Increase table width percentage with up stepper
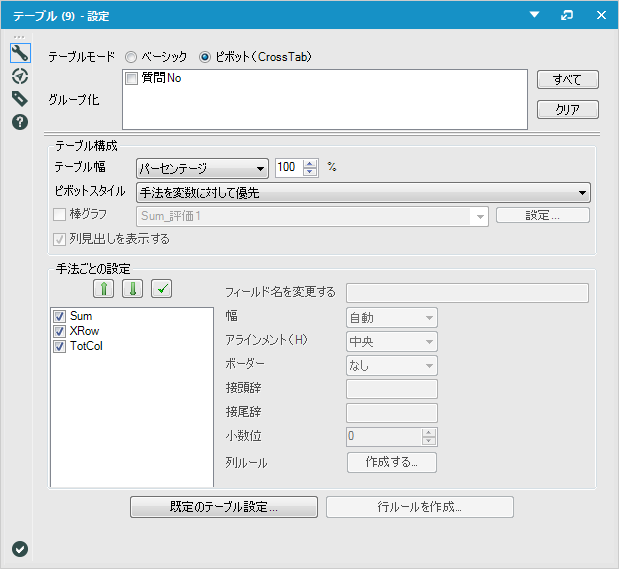Image resolution: width=619 pixels, height=569 pixels. pyautogui.click(x=310, y=164)
